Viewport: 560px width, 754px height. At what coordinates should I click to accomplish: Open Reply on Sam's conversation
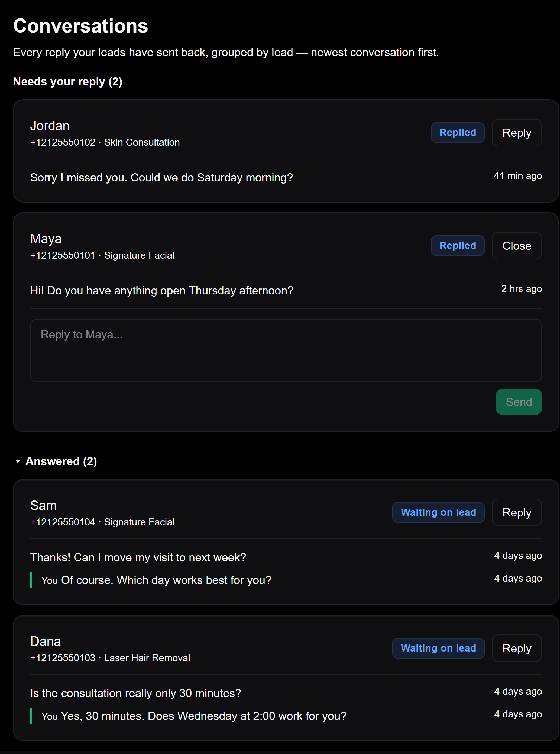point(516,512)
